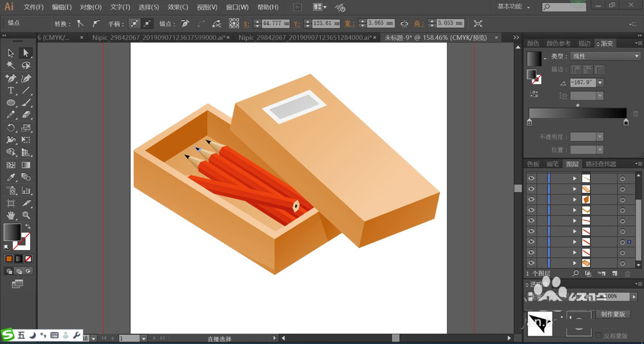Image resolution: width=644 pixels, height=344 pixels.
Task: Select the Eyedropper tool
Action: click(x=11, y=178)
